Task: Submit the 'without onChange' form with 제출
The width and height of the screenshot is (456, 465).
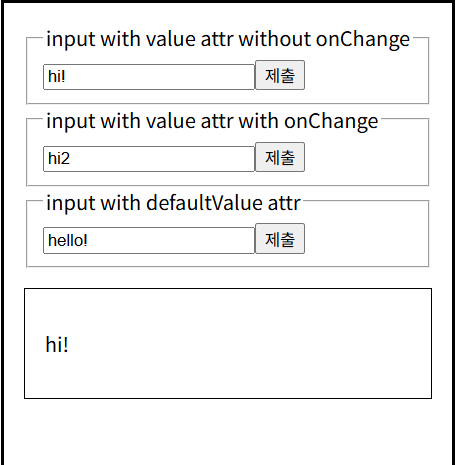Action: [280, 75]
